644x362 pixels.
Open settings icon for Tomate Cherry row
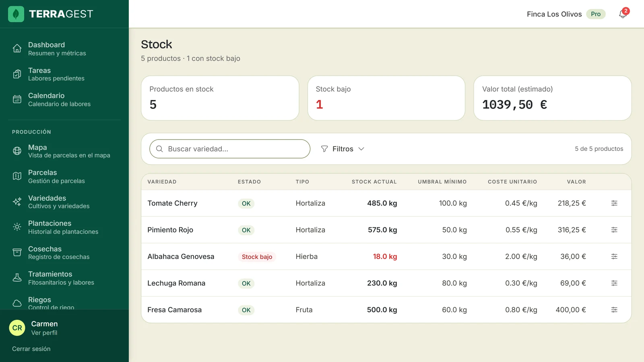614,203
